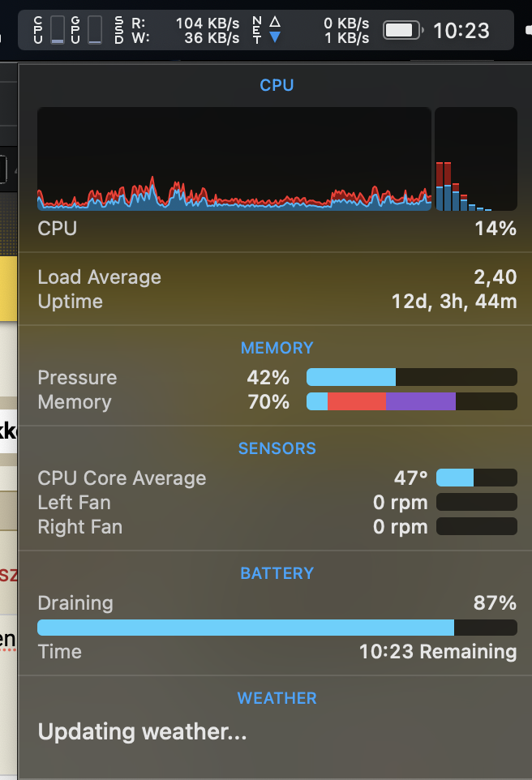Viewport: 532px width, 780px height.
Task: Click the Updating weather text
Action: click(x=143, y=732)
